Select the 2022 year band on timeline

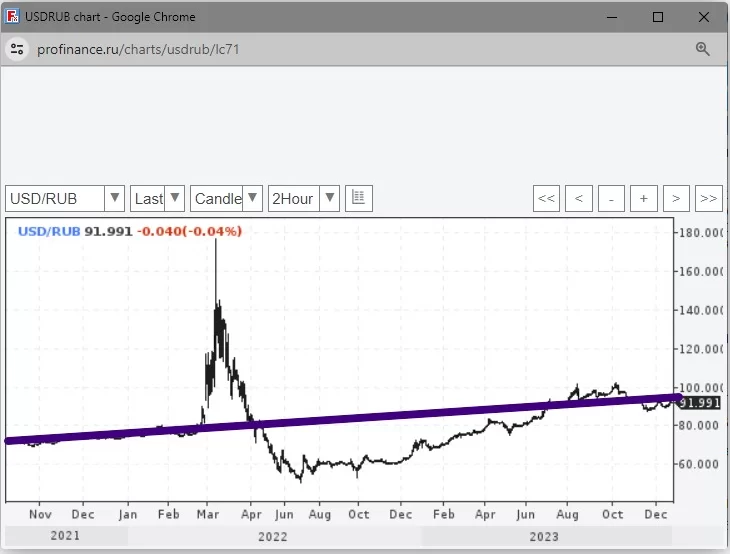point(274,536)
